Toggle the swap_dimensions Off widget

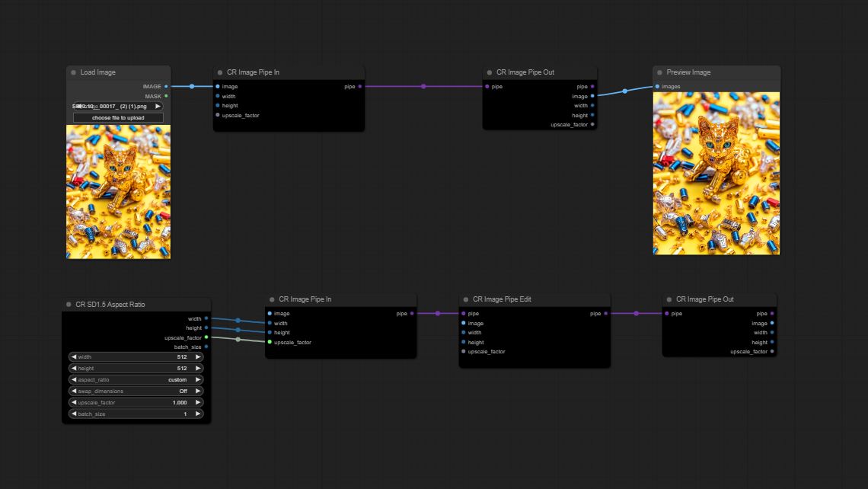[136, 391]
